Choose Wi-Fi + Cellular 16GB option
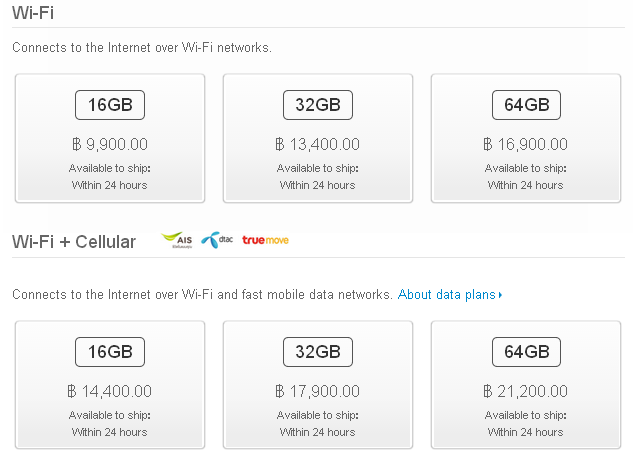Image resolution: width=641 pixels, height=466 pixels. [110, 385]
